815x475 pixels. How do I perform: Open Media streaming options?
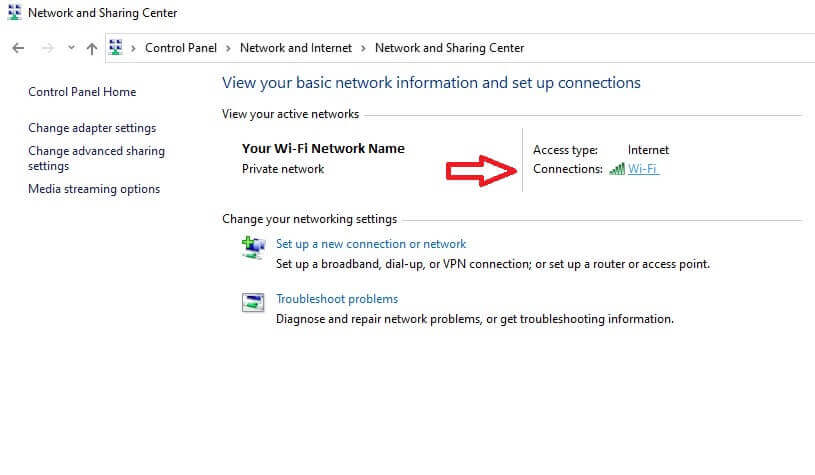coord(94,189)
